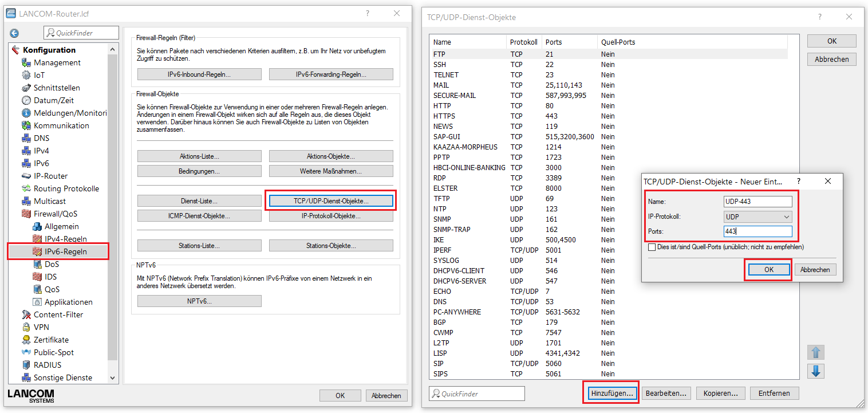Screen dimensions: 868x413
Task: Click the blue back arrow icon
Action: (14, 33)
